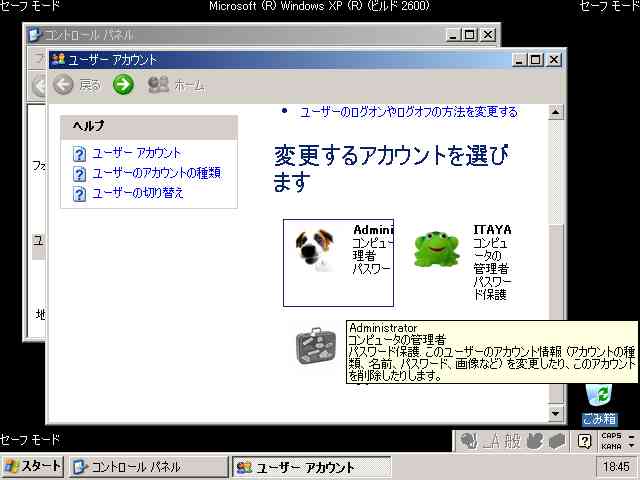
Task: Select the Administrator dog picture
Action: tap(315, 250)
